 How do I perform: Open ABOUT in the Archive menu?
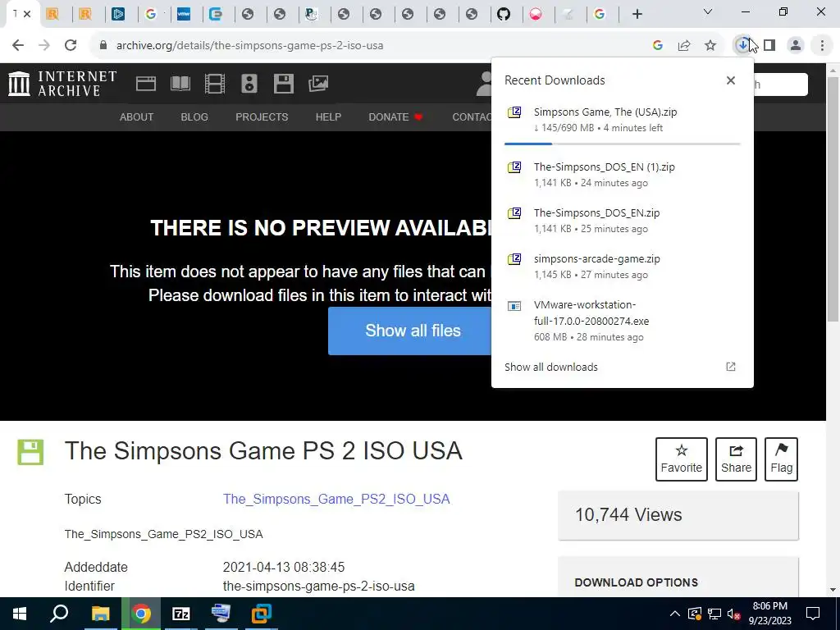click(137, 116)
